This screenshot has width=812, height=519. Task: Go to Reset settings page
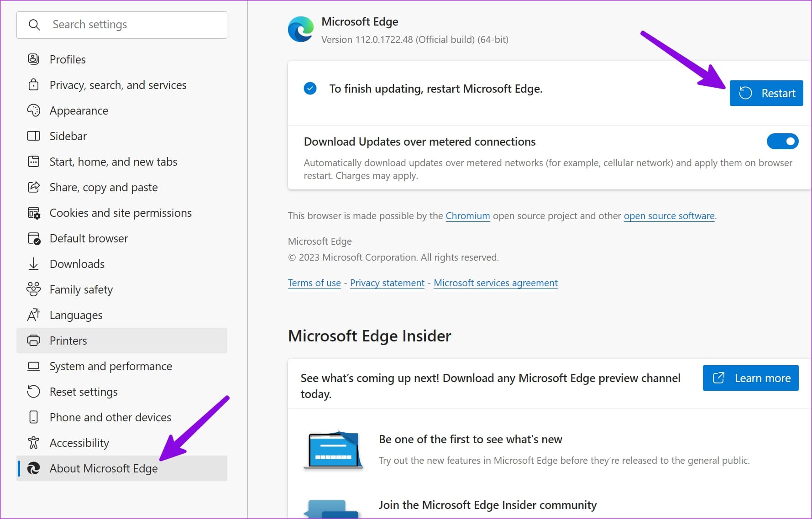coord(122,392)
